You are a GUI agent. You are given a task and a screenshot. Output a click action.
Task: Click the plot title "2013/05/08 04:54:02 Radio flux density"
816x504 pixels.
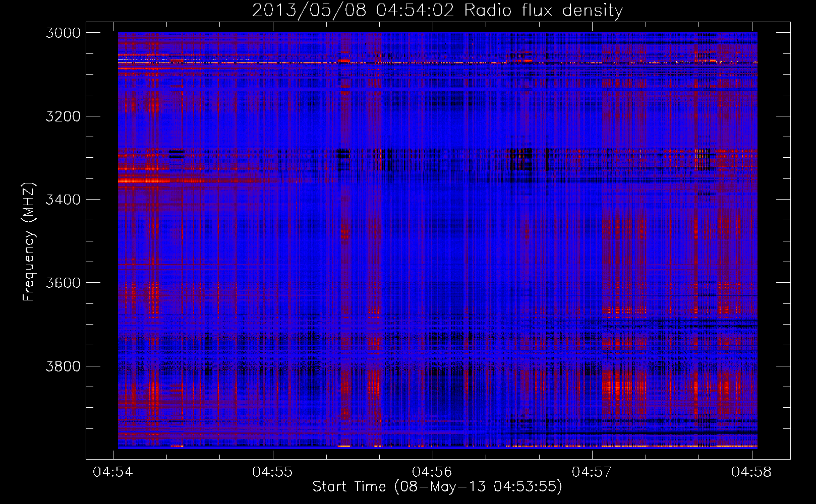coord(437,11)
